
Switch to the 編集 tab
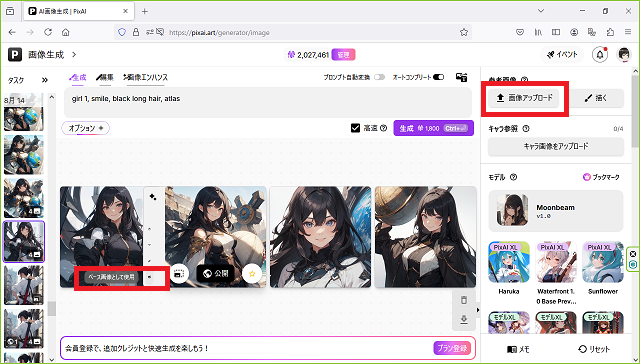point(105,77)
